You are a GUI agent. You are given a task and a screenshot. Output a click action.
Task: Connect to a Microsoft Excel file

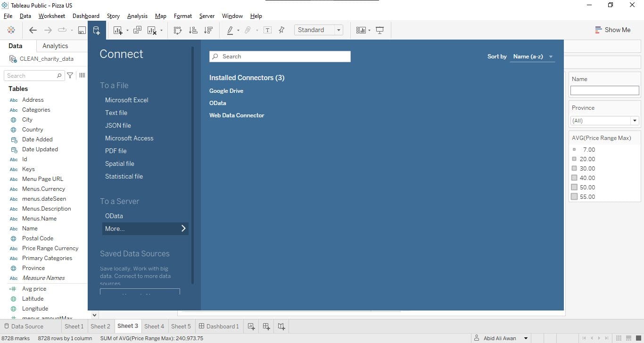point(126,100)
